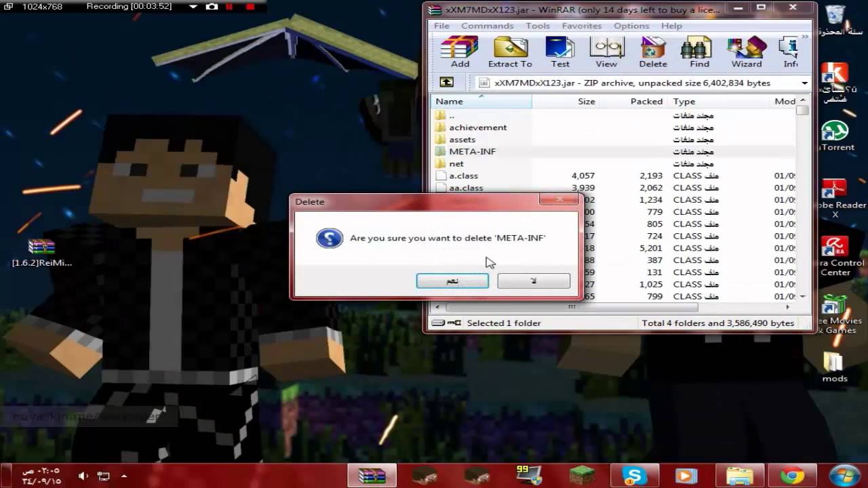Click the View toolbar icon in WinRAR
Viewport: 868px width, 488px height.
coord(606,52)
